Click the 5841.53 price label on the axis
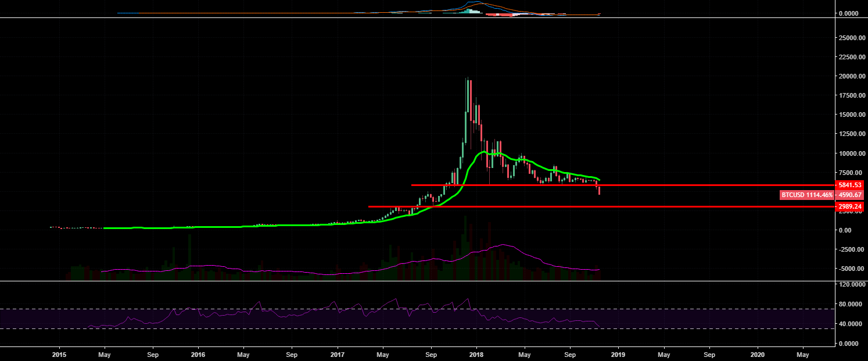The width and height of the screenshot is (868, 361). 849,184
